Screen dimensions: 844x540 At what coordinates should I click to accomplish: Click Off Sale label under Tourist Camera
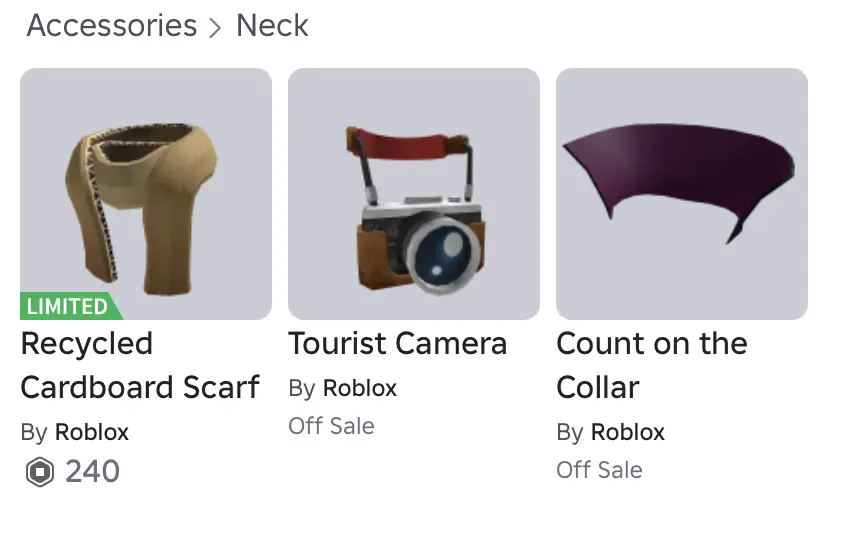coord(332,426)
